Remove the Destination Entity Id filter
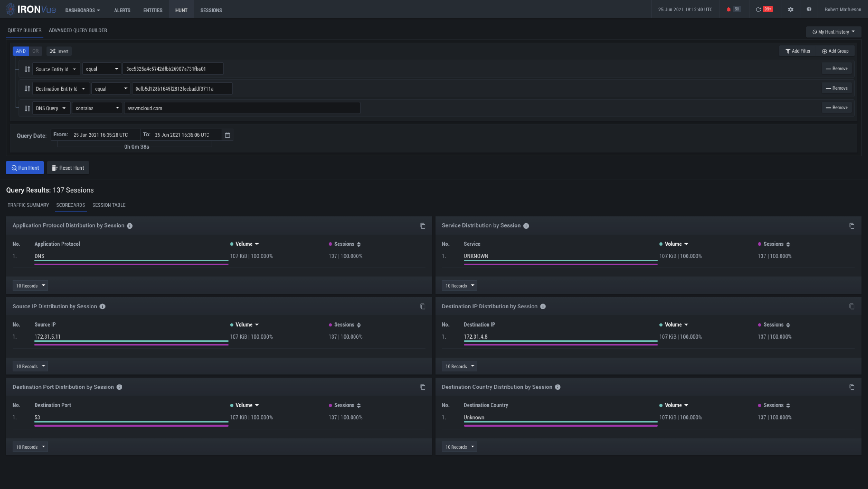Viewport: 868px width, 489px height. (x=836, y=88)
